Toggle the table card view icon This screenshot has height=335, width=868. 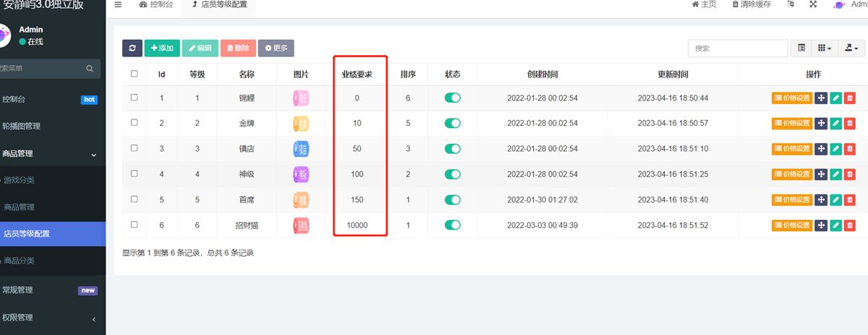[x=801, y=48]
